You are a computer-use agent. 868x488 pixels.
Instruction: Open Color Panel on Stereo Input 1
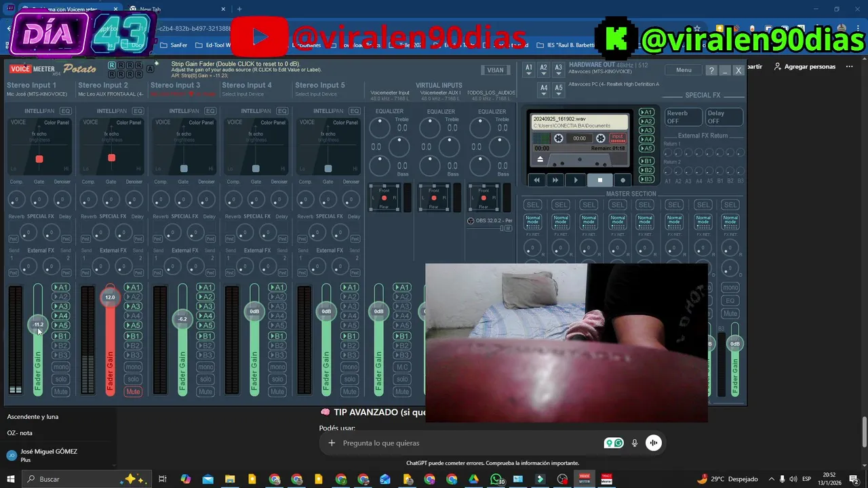pos(56,123)
